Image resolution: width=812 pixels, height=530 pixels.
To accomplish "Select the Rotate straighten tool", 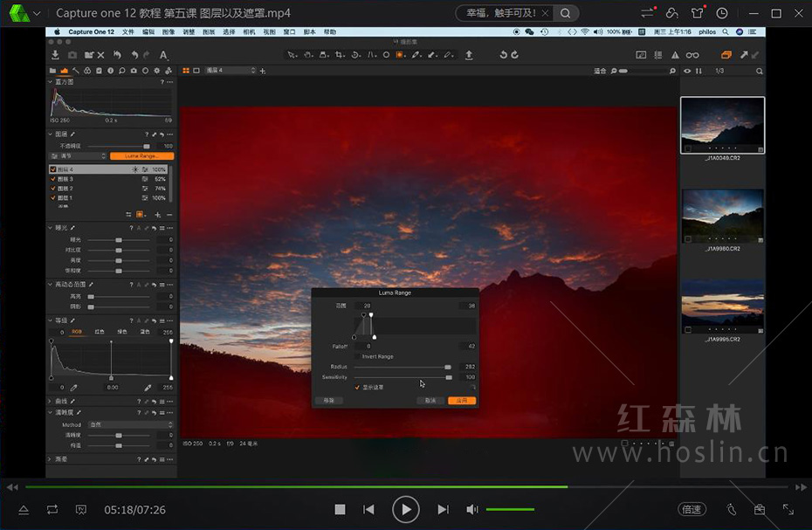I will coord(355,55).
